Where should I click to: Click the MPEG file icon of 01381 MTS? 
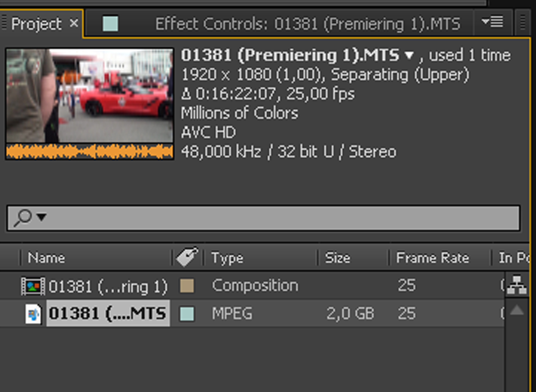(x=33, y=314)
